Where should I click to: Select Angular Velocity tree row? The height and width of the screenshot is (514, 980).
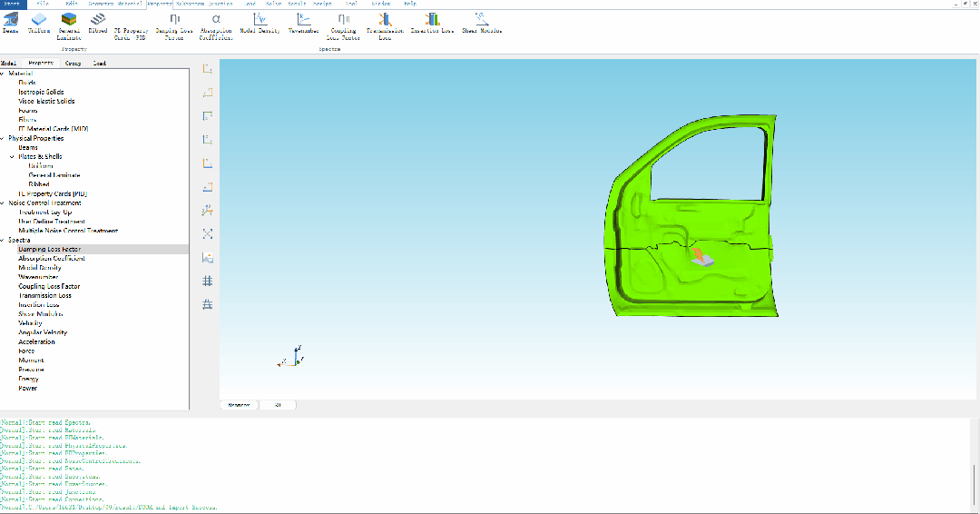click(43, 332)
